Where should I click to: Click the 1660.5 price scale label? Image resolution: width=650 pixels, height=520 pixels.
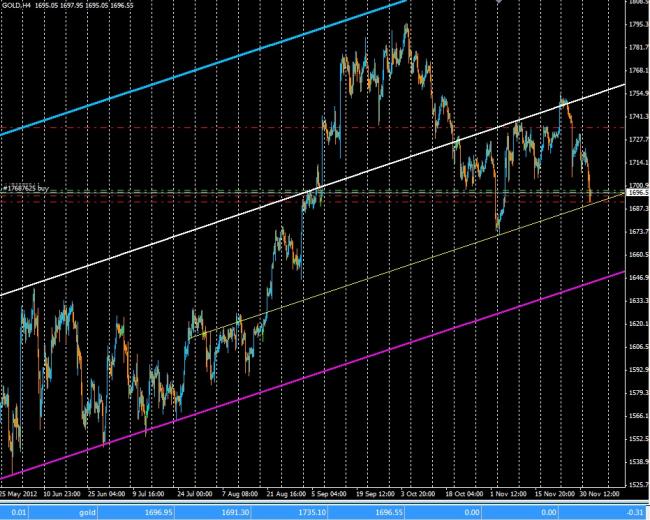coord(638,254)
